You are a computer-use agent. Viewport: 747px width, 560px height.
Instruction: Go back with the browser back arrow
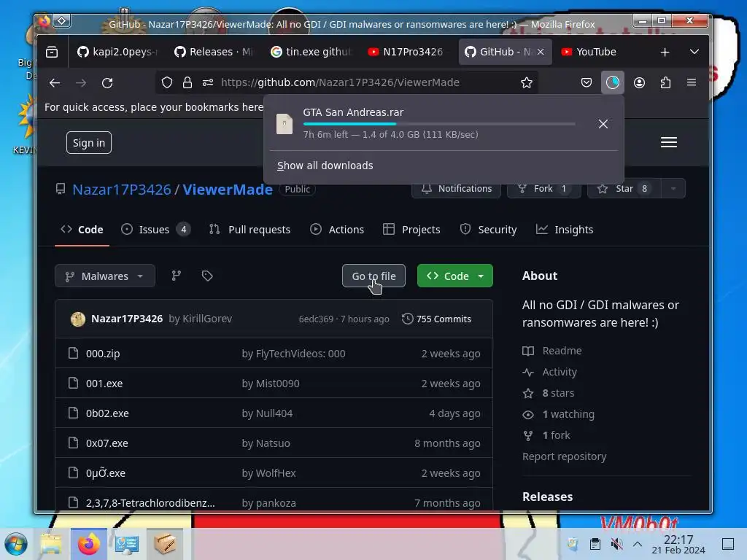(55, 83)
